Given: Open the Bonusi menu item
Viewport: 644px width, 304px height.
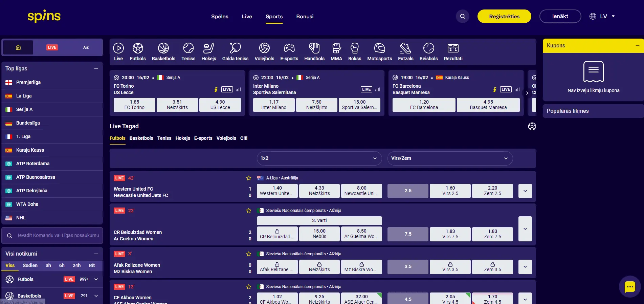Looking at the screenshot, I should [x=305, y=16].
